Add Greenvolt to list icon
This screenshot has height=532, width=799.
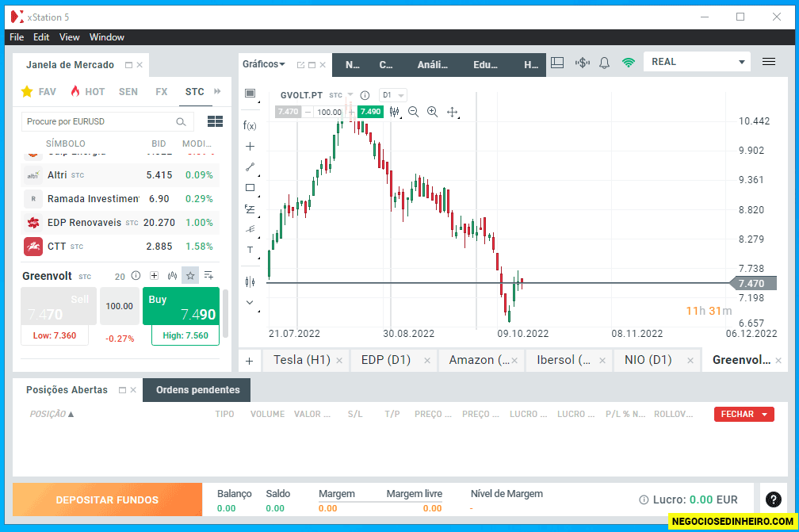[208, 276]
